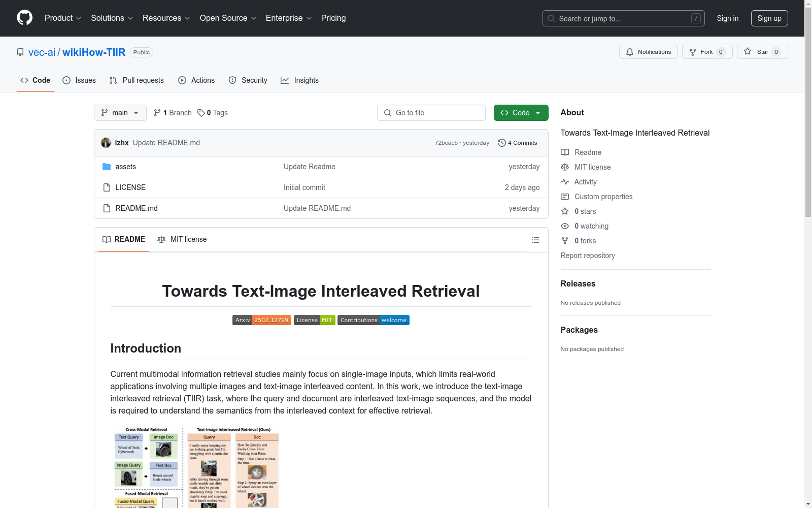
Task: Open the green Code dropdown
Action: [521, 113]
